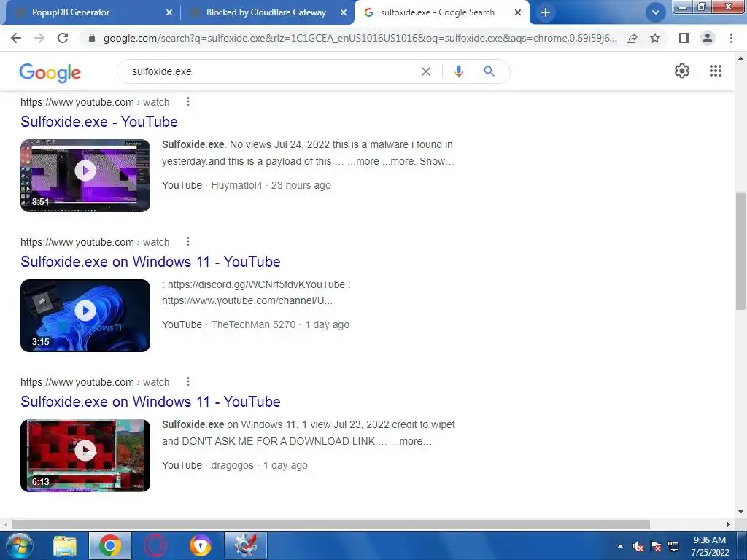Close the Blocked by Cloudflare Gateway tab
The image size is (747, 560).
344,13
